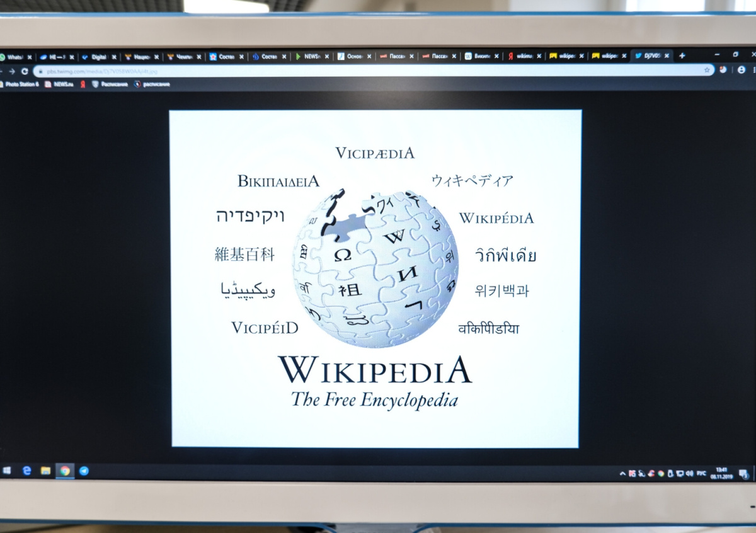
Task: Click the reload page button
Action: (25, 71)
